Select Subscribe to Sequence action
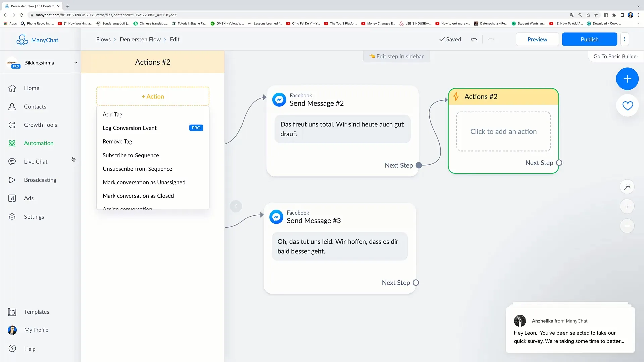 (131, 155)
